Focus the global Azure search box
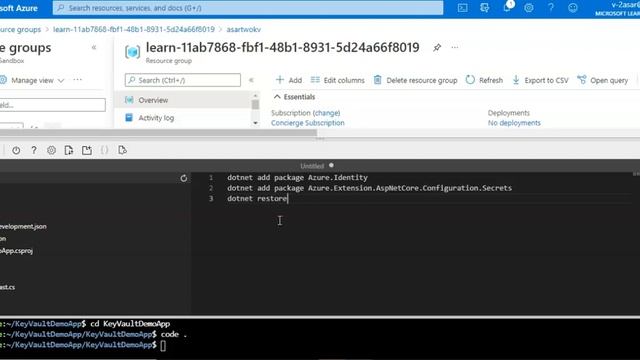640x360 pixels. point(248,8)
